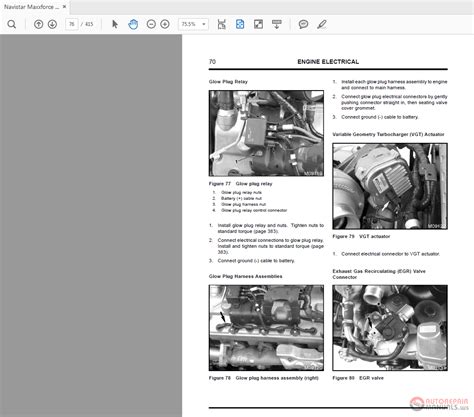Click the 'Figure 80 EGR valve' caption
The height and width of the screenshot is (417, 474).
coord(358,378)
